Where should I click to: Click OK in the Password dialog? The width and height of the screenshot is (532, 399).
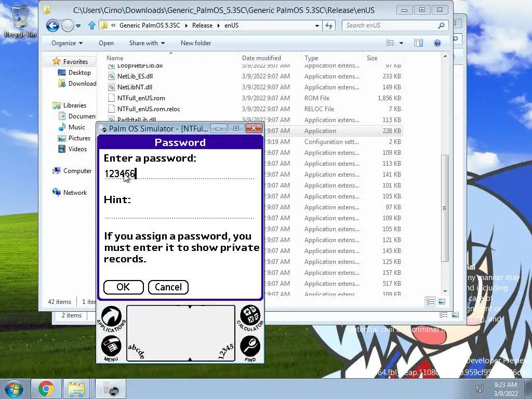click(x=123, y=287)
